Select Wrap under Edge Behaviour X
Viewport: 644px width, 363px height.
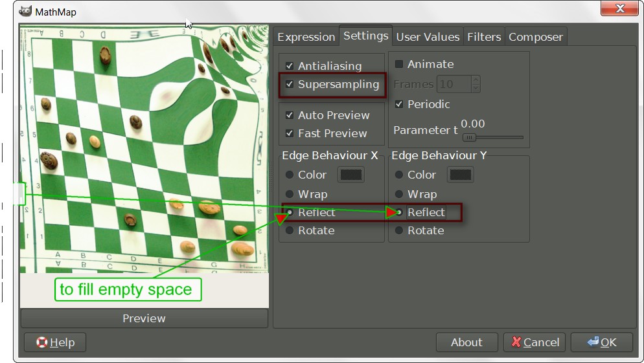pos(290,194)
